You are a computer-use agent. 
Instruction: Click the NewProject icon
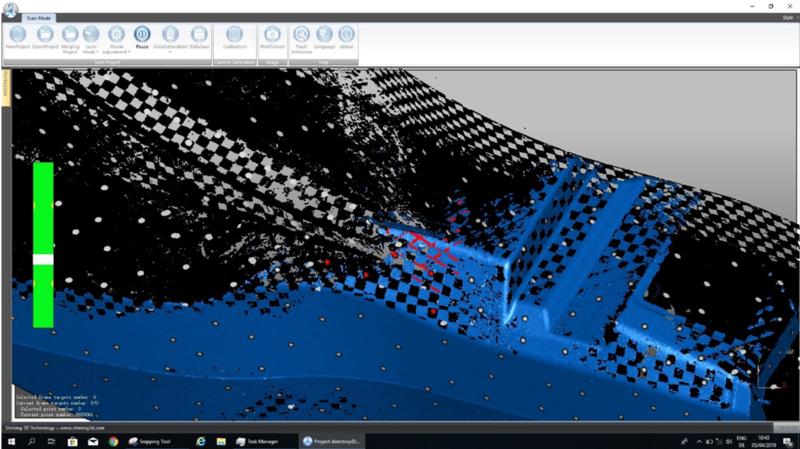(17, 36)
